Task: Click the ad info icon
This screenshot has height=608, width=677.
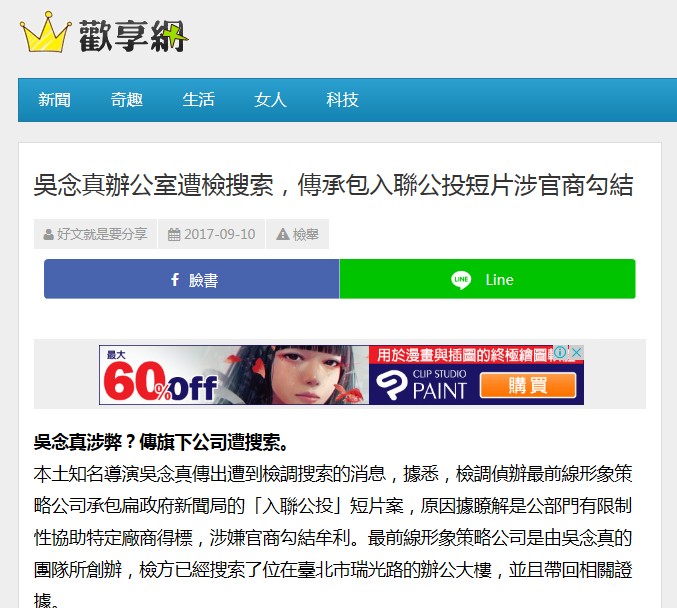Action: (x=560, y=352)
